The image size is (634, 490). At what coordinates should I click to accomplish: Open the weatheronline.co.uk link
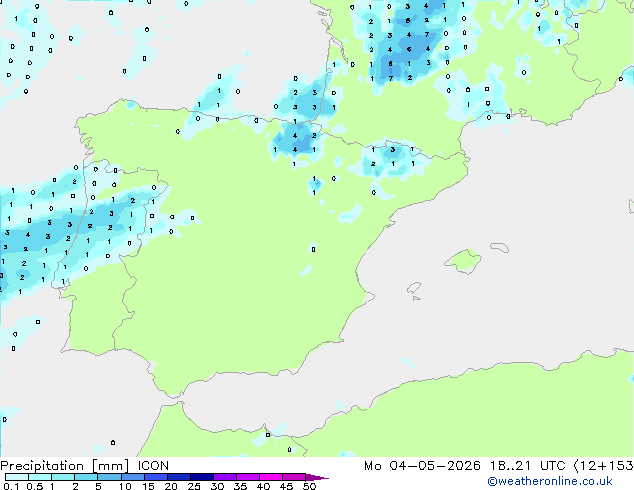pos(549,481)
